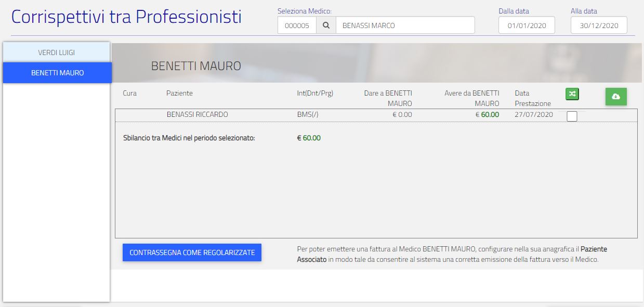This screenshot has height=307, width=644.
Task: Click the green shuffle arrows icon
Action: click(x=572, y=94)
